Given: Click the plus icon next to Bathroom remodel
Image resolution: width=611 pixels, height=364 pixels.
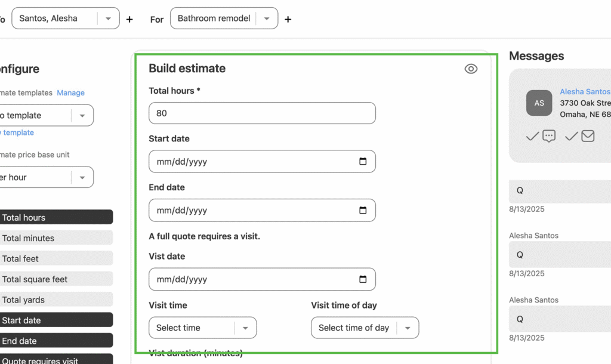Looking at the screenshot, I should 288,19.
